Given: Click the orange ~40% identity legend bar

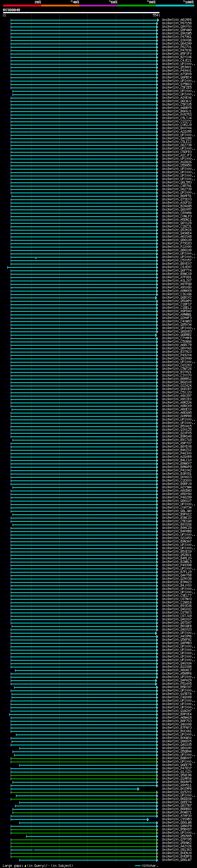Looking at the screenshot, I should pyautogui.click(x=60, y=6).
